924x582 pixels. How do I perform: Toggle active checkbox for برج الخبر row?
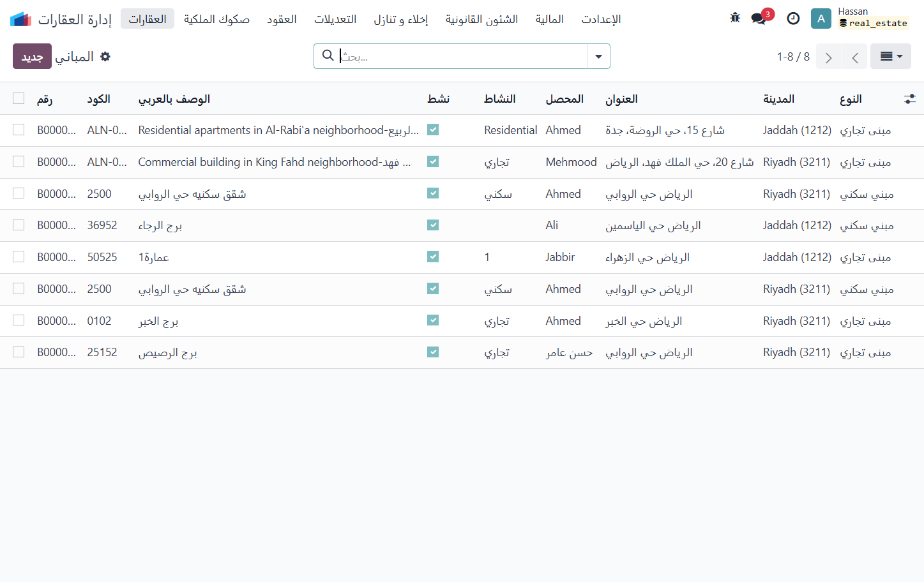[x=433, y=320]
